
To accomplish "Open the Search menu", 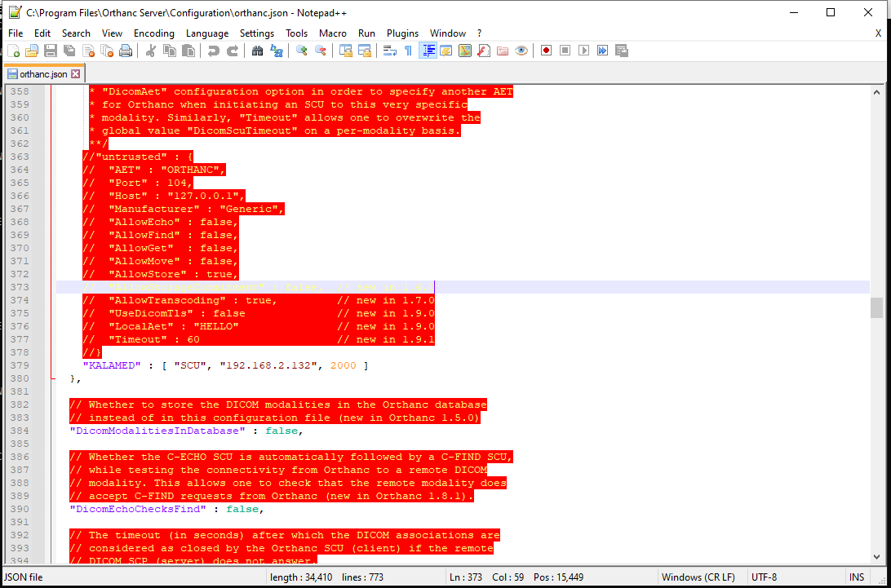I will [76, 33].
